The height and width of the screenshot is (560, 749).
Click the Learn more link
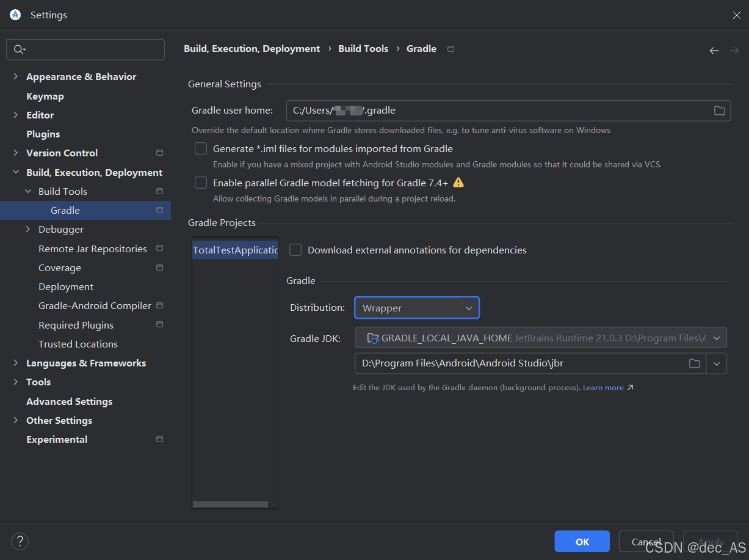click(x=603, y=387)
